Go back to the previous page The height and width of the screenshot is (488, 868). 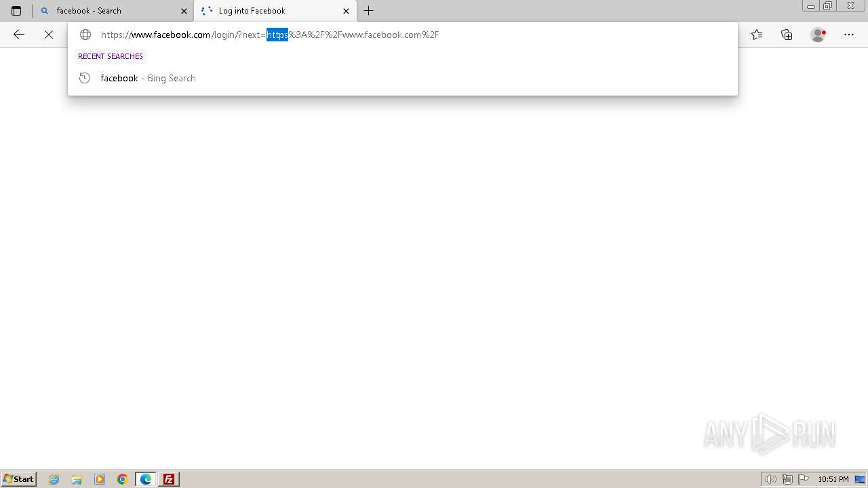(x=19, y=35)
